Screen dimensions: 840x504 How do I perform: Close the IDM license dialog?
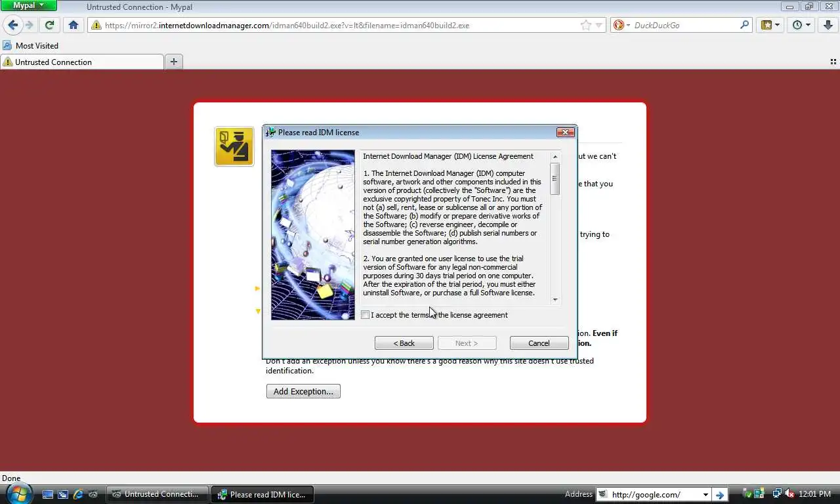coord(565,132)
